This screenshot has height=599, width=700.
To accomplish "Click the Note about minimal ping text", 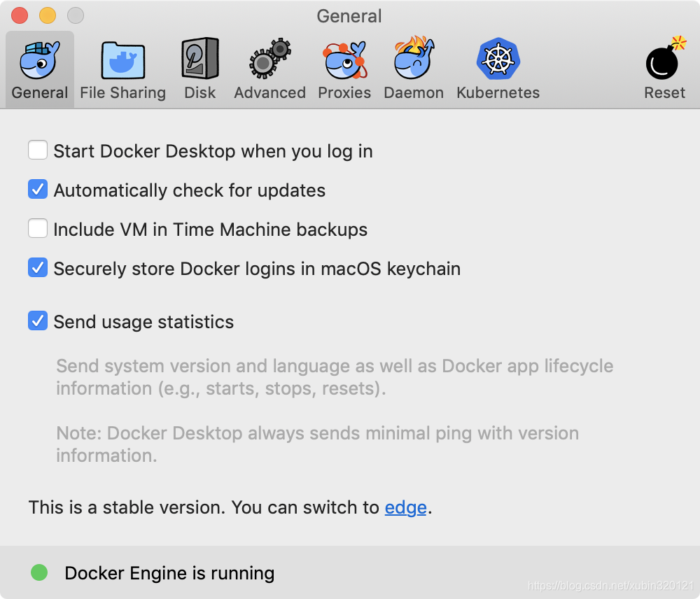I will [x=317, y=444].
